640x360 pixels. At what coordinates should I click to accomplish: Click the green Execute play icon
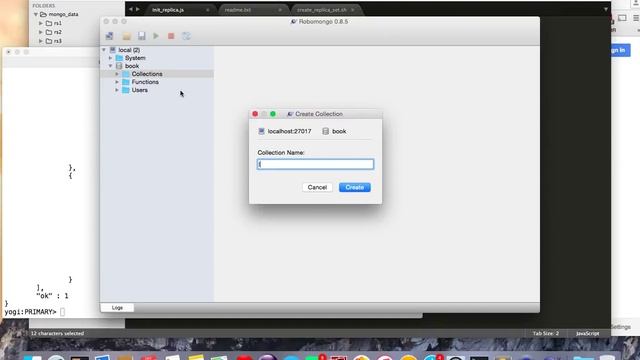[156, 36]
